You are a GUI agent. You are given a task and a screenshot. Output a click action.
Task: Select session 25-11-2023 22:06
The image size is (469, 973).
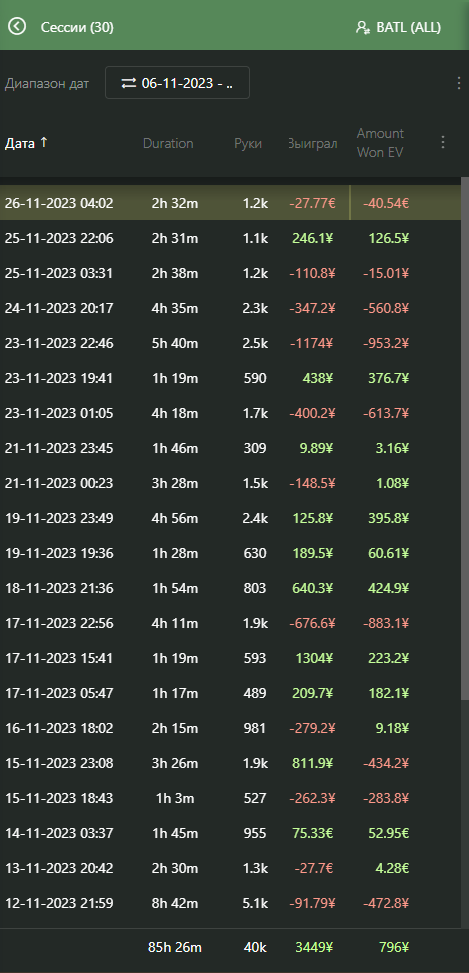click(231, 238)
